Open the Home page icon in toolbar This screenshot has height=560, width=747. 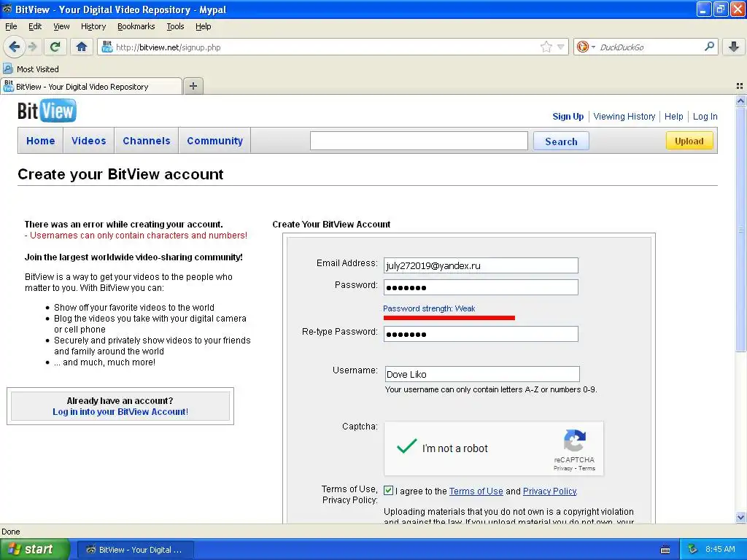82,47
